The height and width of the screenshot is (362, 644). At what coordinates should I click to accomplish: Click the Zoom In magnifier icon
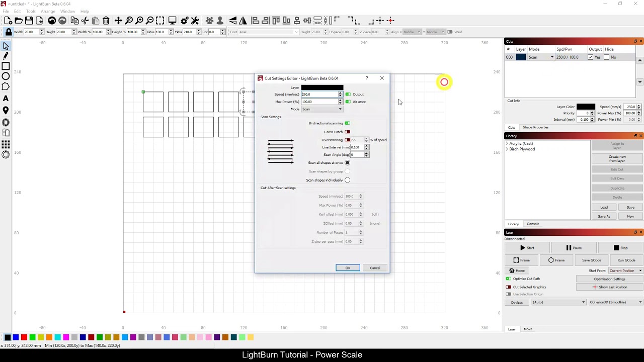pyautogui.click(x=139, y=21)
